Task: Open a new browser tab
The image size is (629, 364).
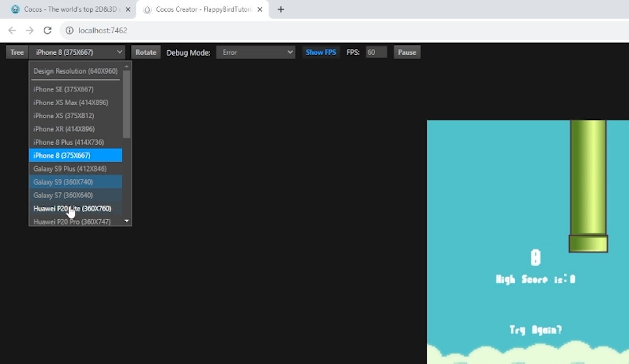Action: pyautogui.click(x=281, y=9)
